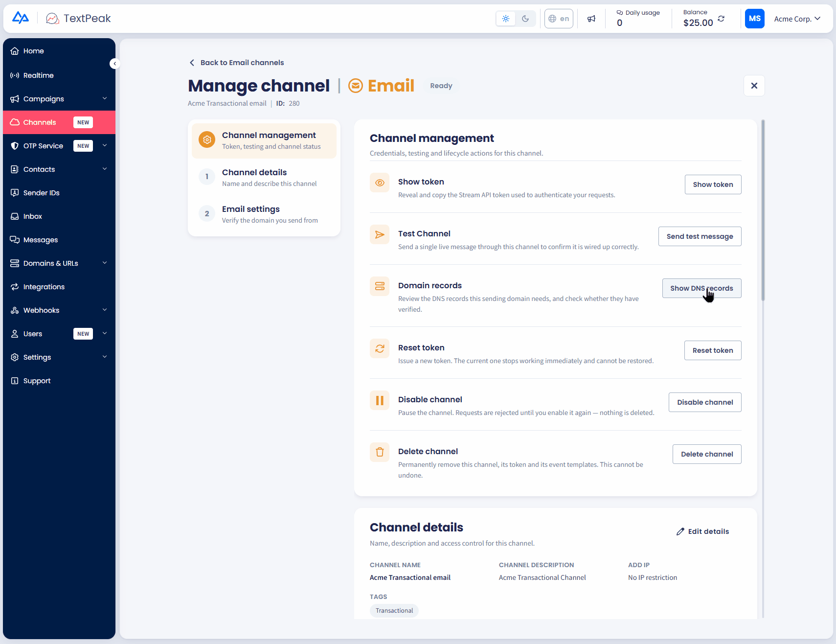Go back to Email channels
836x644 pixels.
coord(237,63)
